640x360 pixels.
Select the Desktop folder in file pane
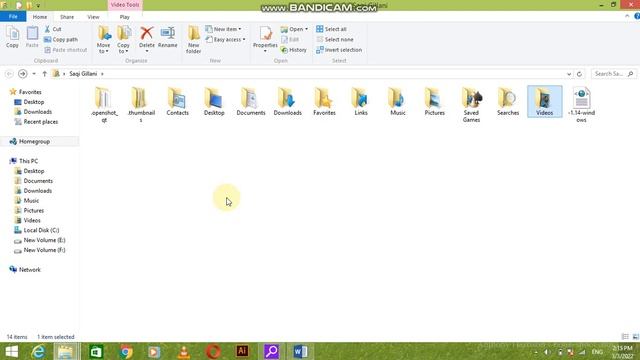click(x=214, y=102)
